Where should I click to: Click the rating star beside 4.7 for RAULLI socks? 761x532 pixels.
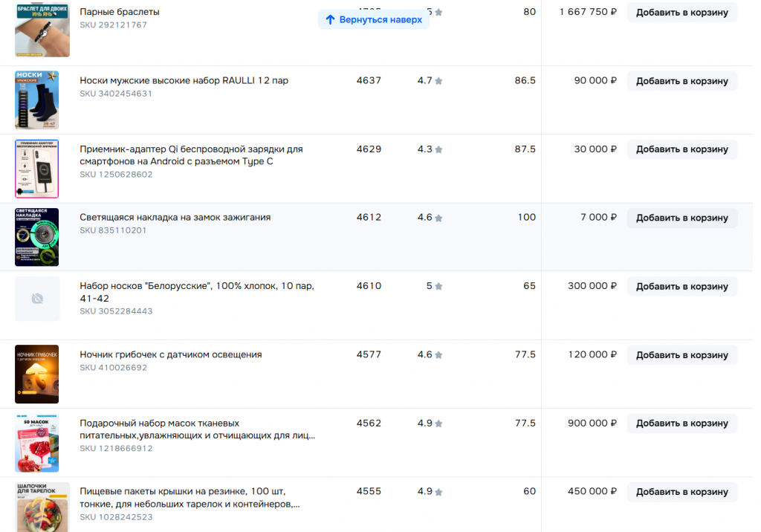tap(438, 81)
